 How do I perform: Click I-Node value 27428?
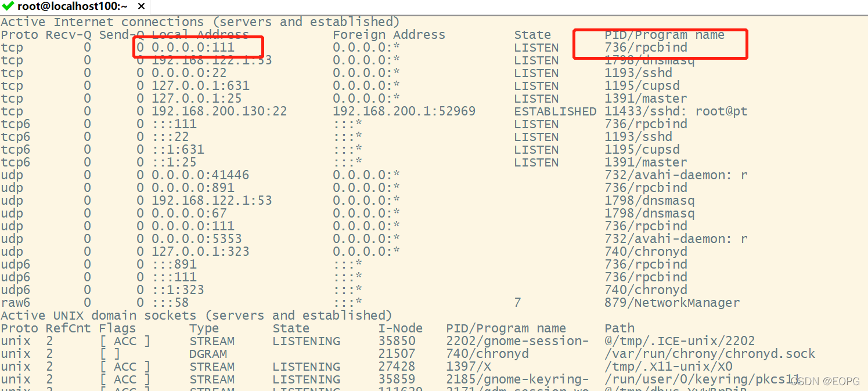coord(397,367)
